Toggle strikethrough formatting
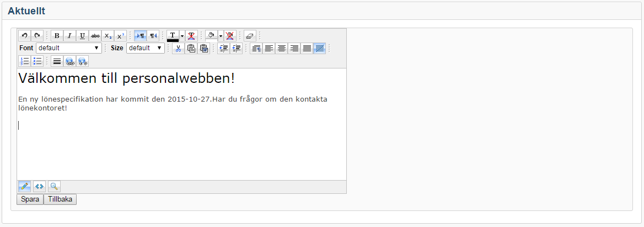This screenshot has height=227, width=644. click(x=95, y=35)
